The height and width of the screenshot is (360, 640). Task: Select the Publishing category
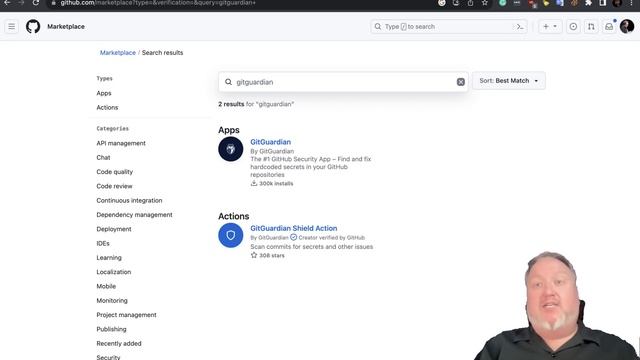[x=111, y=329]
